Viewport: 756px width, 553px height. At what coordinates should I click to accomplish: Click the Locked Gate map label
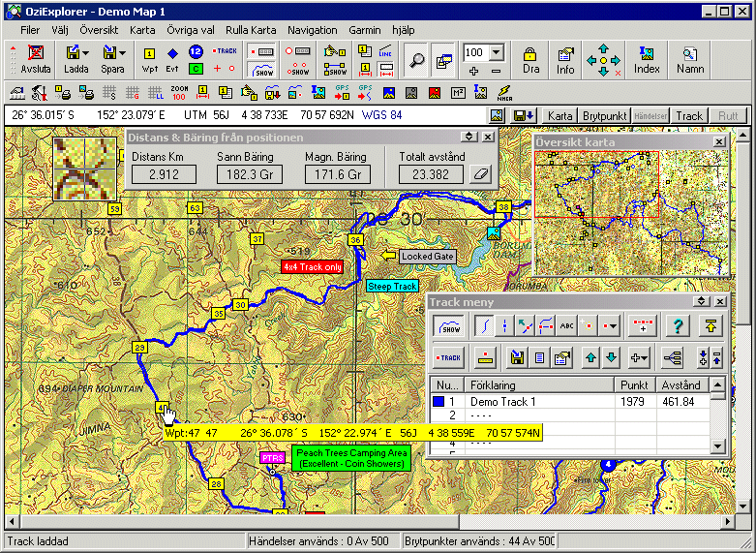[428, 257]
